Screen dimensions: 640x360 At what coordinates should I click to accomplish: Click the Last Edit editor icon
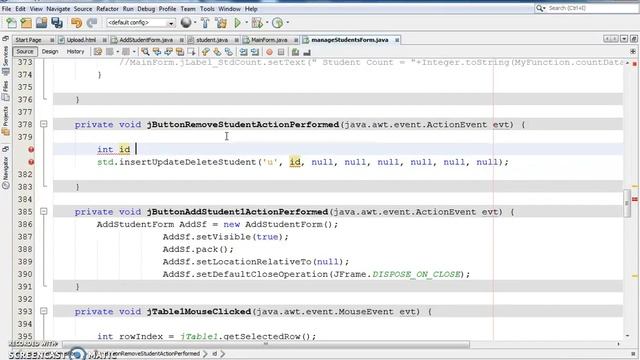(x=98, y=52)
